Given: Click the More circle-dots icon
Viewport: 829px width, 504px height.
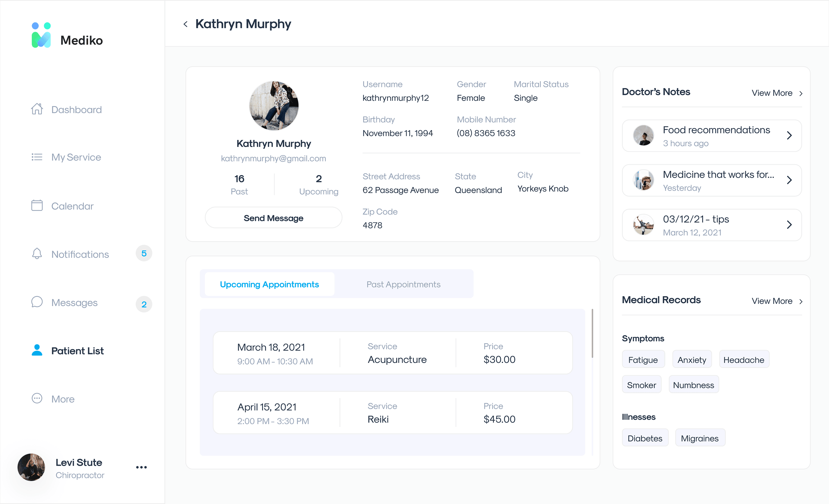Looking at the screenshot, I should pyautogui.click(x=37, y=398).
